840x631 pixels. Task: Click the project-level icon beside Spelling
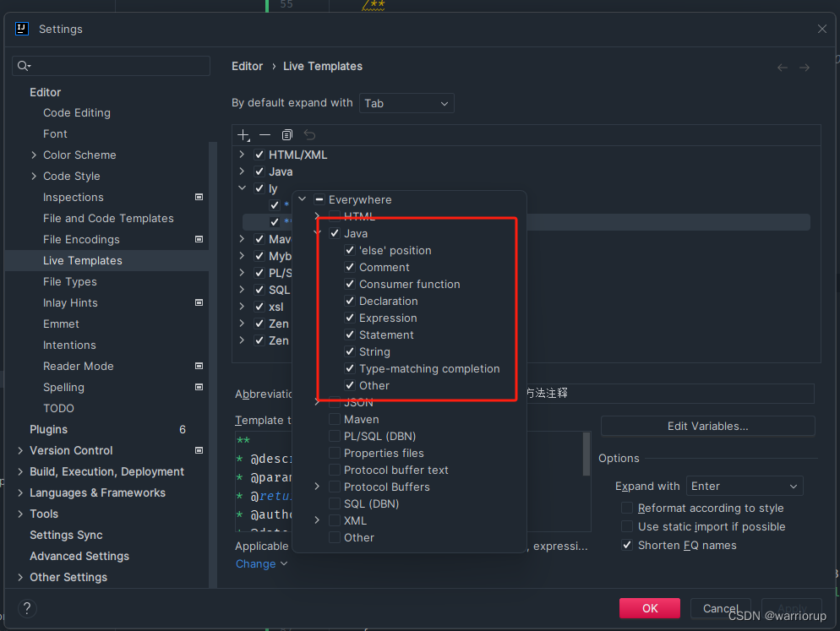click(x=199, y=387)
